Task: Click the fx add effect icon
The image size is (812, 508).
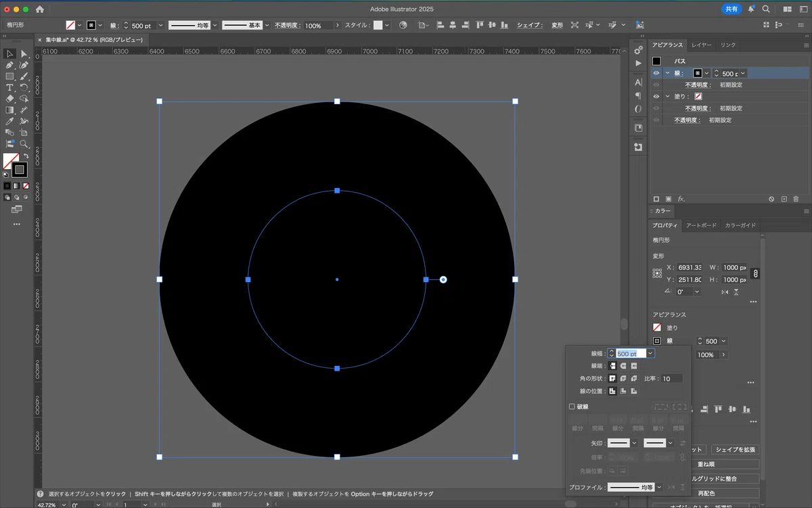Action: click(681, 199)
